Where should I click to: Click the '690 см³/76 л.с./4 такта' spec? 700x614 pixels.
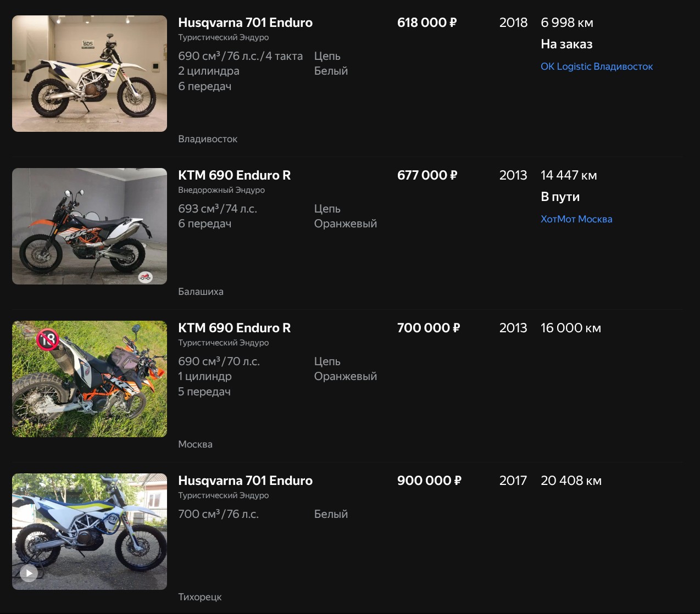pyautogui.click(x=240, y=56)
